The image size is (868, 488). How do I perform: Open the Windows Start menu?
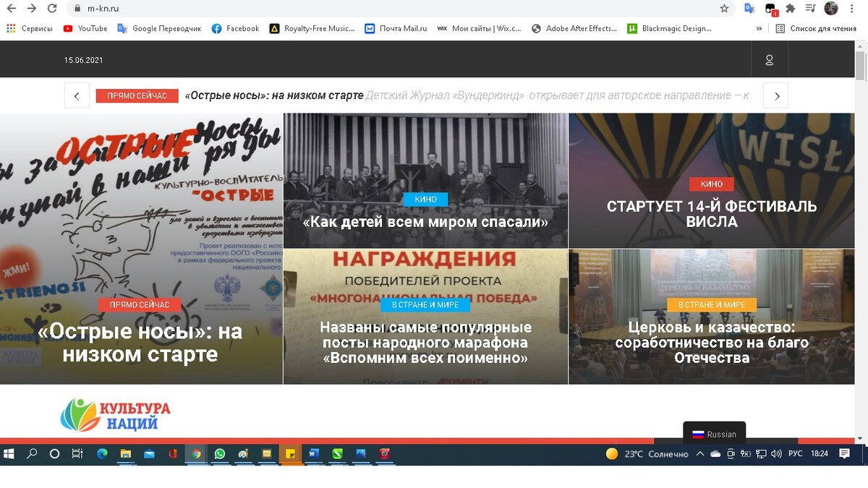click(x=9, y=454)
